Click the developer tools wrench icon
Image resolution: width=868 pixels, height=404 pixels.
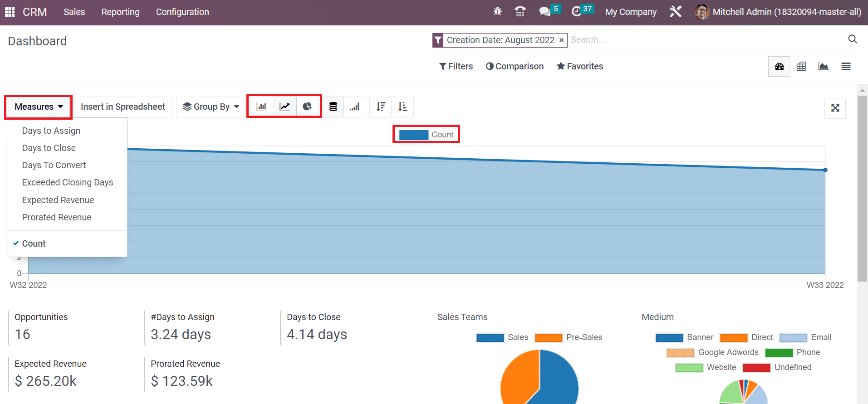[x=676, y=12]
